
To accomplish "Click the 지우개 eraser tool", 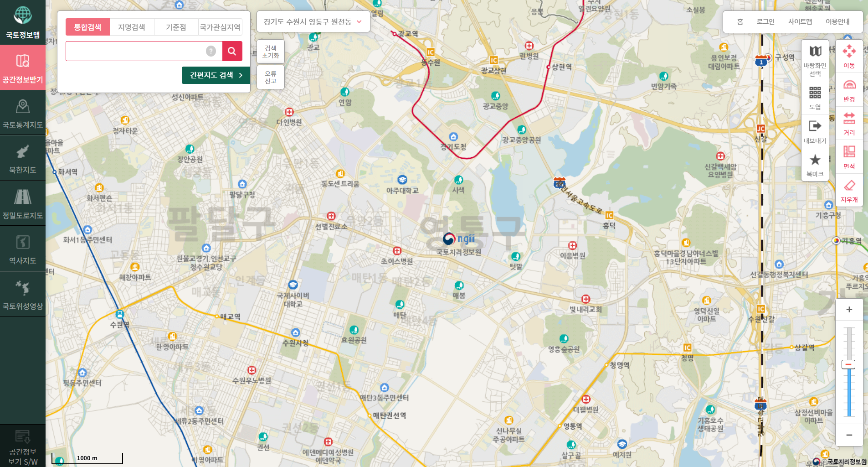I will click(x=849, y=191).
